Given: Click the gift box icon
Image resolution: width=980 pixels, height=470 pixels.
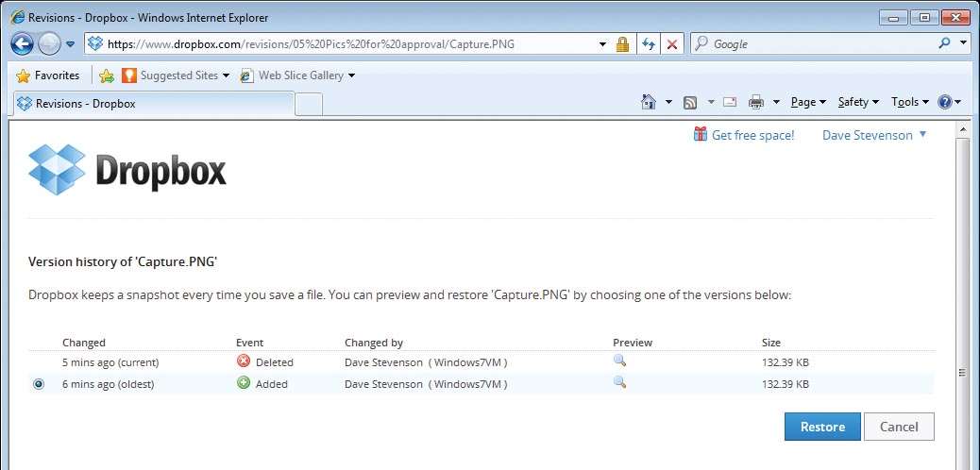Looking at the screenshot, I should pos(700,134).
